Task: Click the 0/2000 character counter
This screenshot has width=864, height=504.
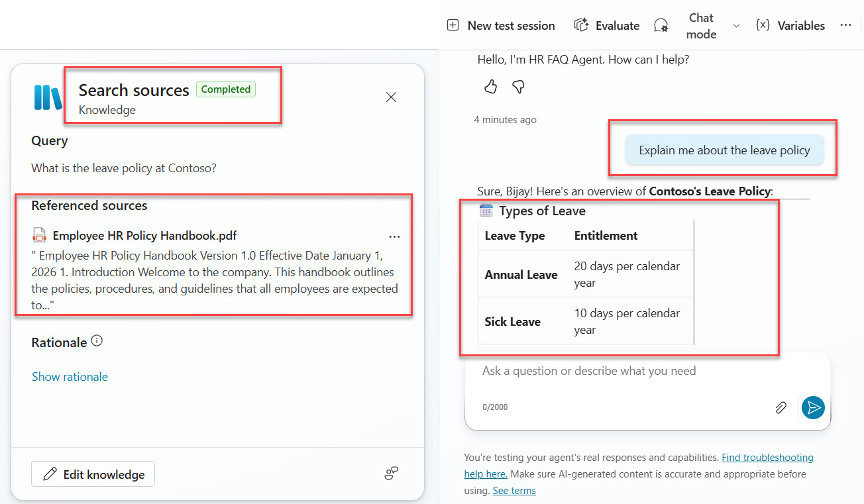Action: point(495,407)
